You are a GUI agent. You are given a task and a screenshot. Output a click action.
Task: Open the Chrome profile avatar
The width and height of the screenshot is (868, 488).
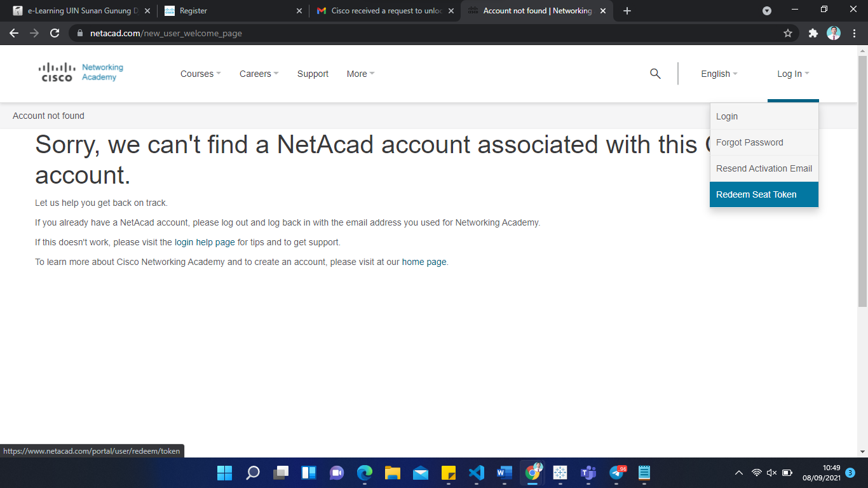[x=834, y=33]
